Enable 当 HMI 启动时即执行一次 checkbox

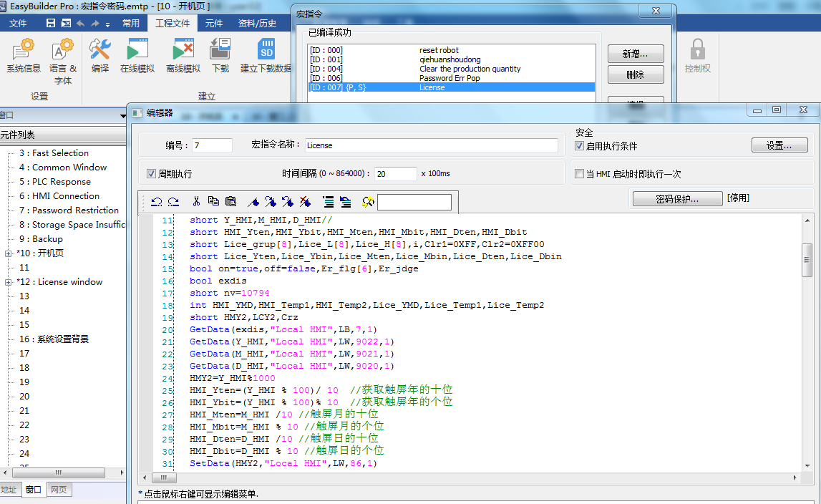580,174
